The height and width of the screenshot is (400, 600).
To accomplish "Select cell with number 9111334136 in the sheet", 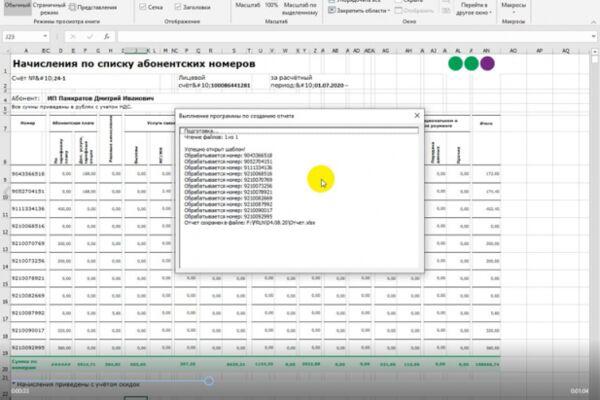I will [x=28, y=209].
